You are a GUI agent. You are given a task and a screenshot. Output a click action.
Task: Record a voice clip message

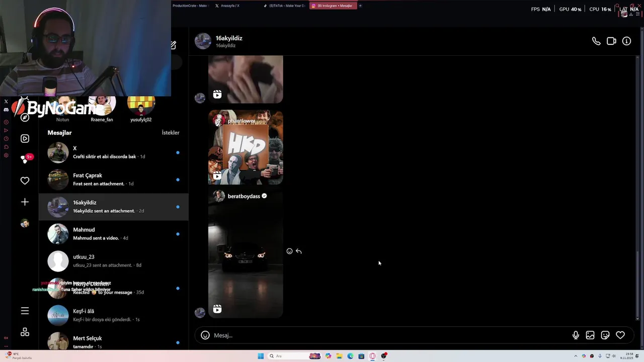[576, 335]
